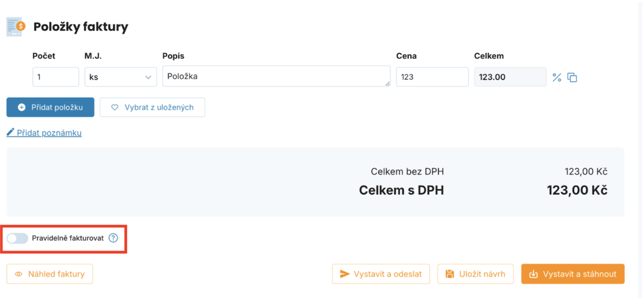Image resolution: width=644 pixels, height=299 pixels.
Task: Click the Celkem total field
Action: pyautogui.click(x=510, y=77)
